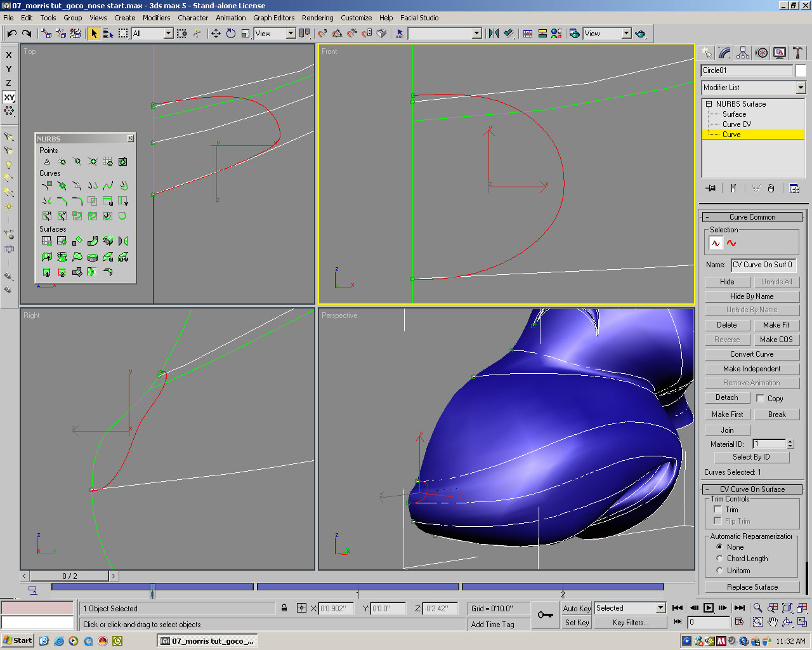Restrict transforms to the Y axis
Image resolution: width=812 pixels, height=650 pixels.
click(8, 69)
